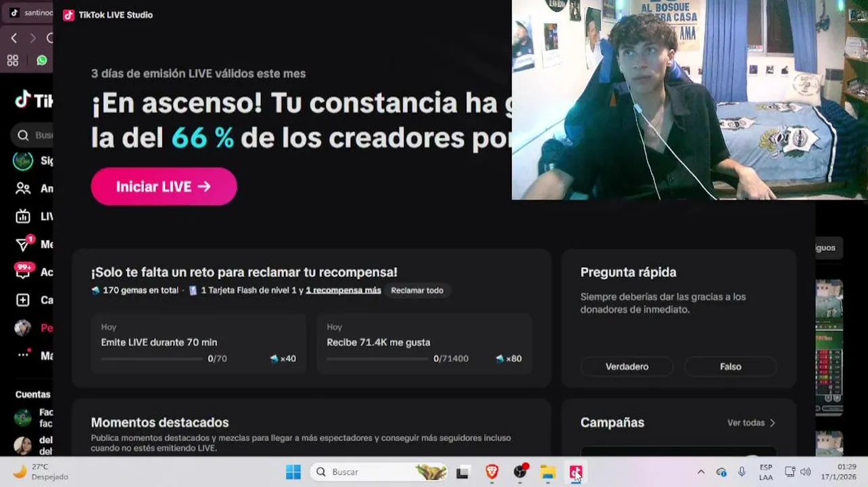Viewport: 868px width, 487px height.
Task: Open Mensajes icon with 1 notification
Action: click(24, 243)
